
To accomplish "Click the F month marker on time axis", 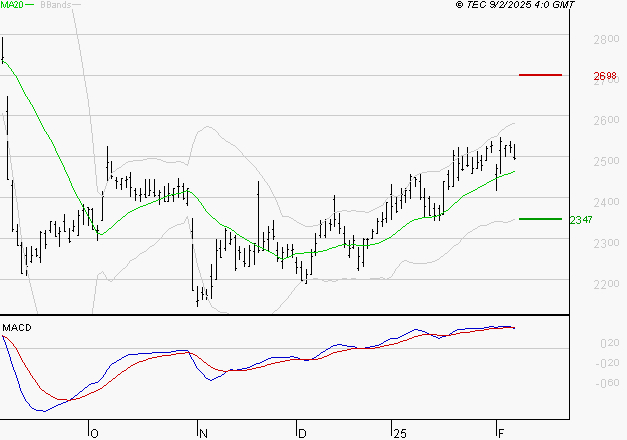I will click(500, 433).
